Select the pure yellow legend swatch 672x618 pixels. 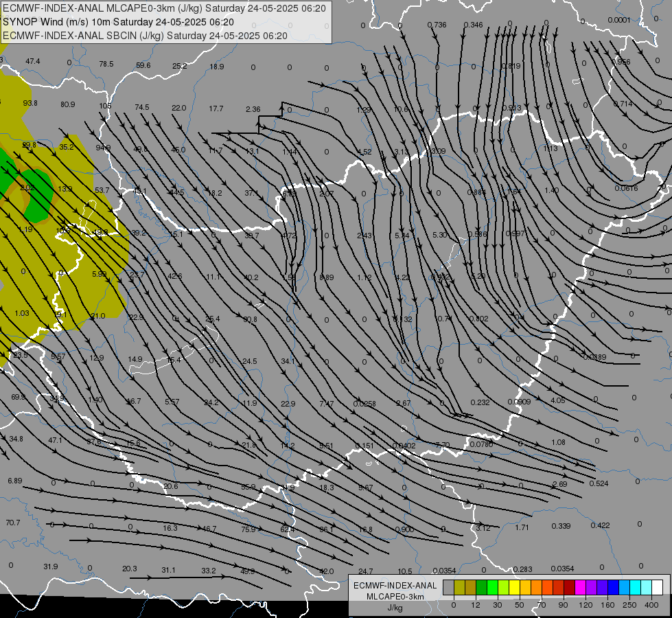514,587
